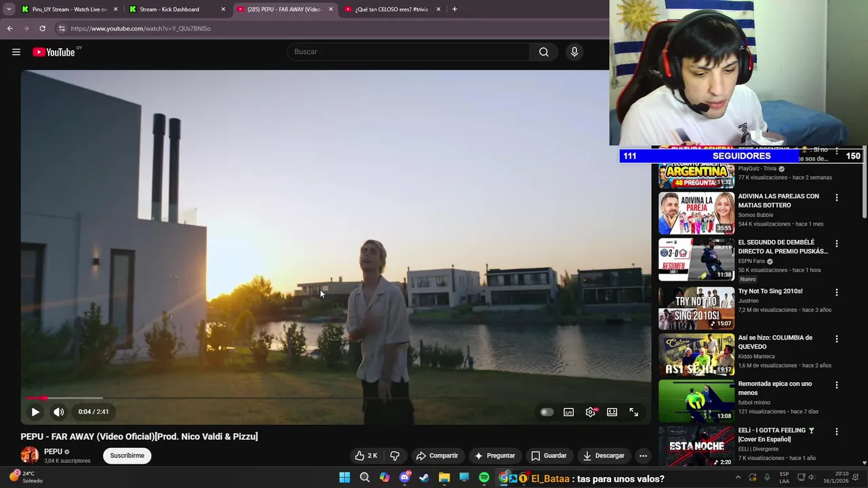
Task: Open ADIVINA LAS PAREJAS video thumbnail
Action: click(696, 213)
